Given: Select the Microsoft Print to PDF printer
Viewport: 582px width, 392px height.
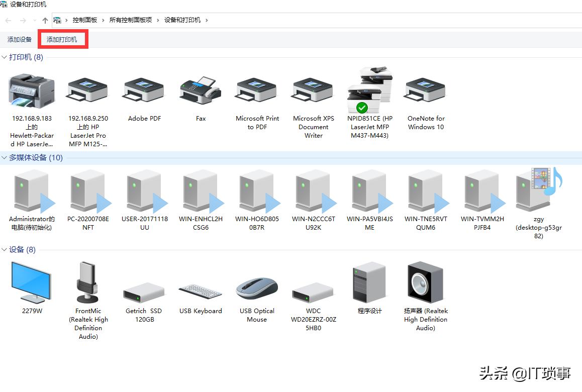Looking at the screenshot, I should pyautogui.click(x=256, y=91).
